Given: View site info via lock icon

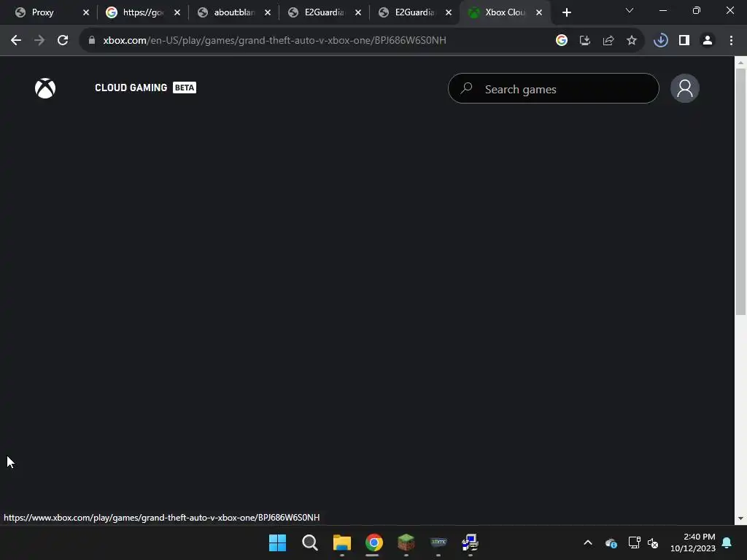Looking at the screenshot, I should [92, 41].
